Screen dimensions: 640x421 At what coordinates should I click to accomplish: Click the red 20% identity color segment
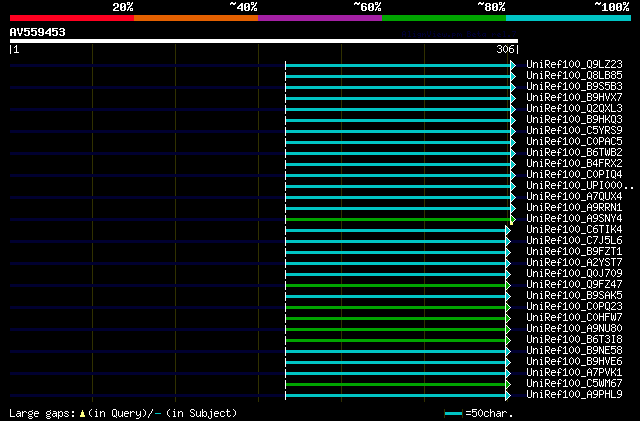[x=72, y=18]
